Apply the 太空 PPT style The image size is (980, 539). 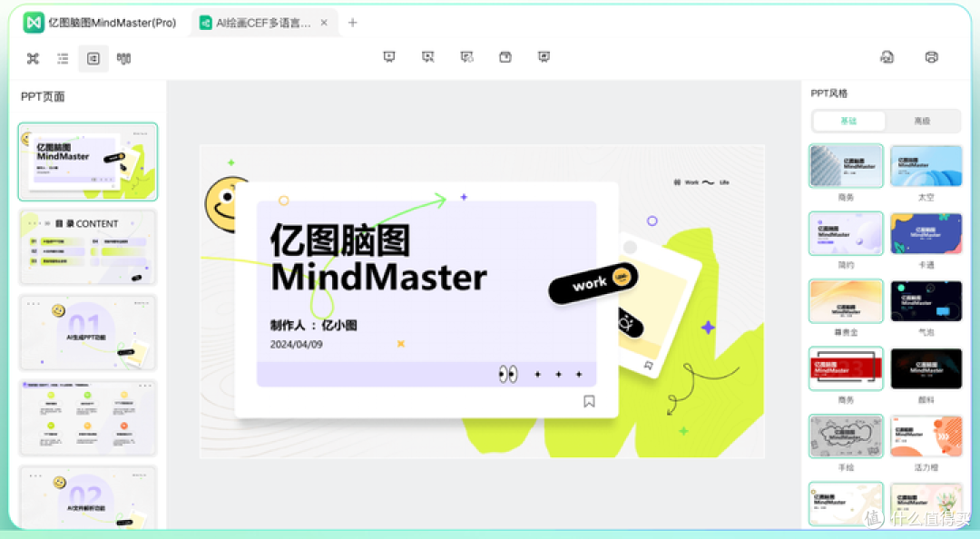tap(926, 166)
